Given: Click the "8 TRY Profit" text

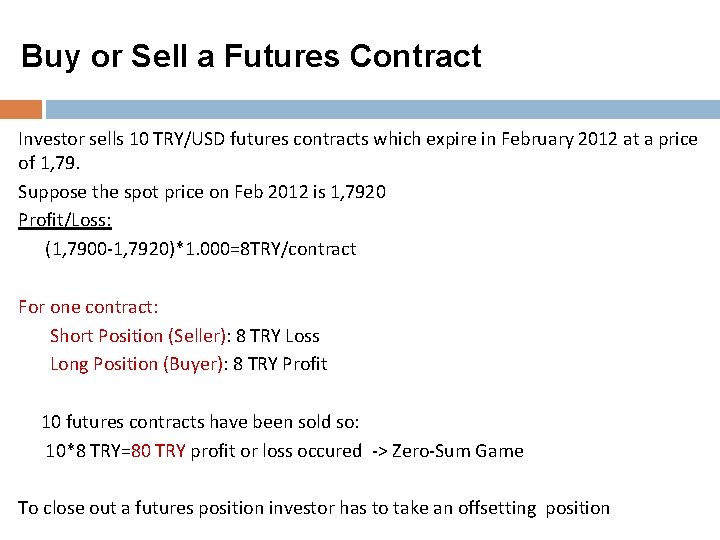Looking at the screenshot, I should pos(280,364).
